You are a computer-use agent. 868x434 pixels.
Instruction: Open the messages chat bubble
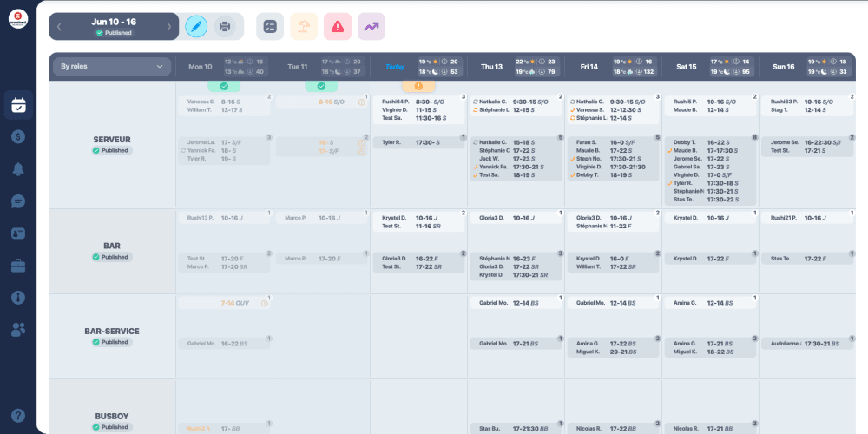pyautogui.click(x=18, y=201)
